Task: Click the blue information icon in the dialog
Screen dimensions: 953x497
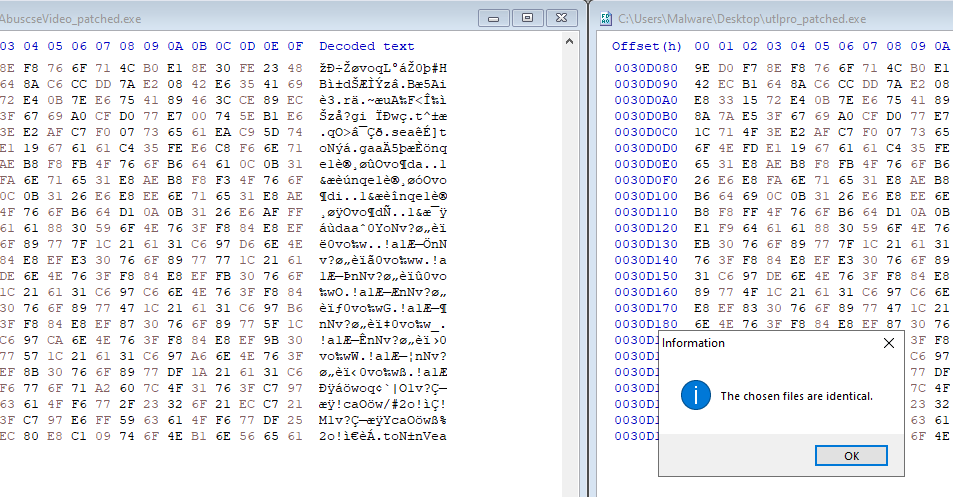Action: point(696,396)
